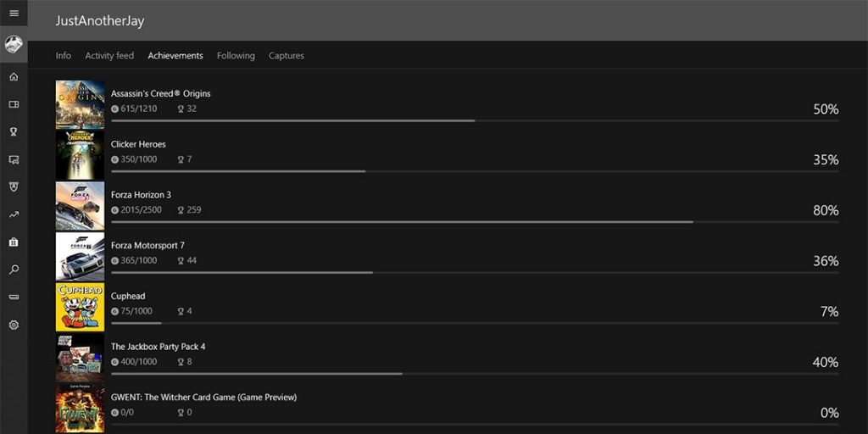
Task: Click the 615/1210 gamerscore value
Action: [x=138, y=108]
